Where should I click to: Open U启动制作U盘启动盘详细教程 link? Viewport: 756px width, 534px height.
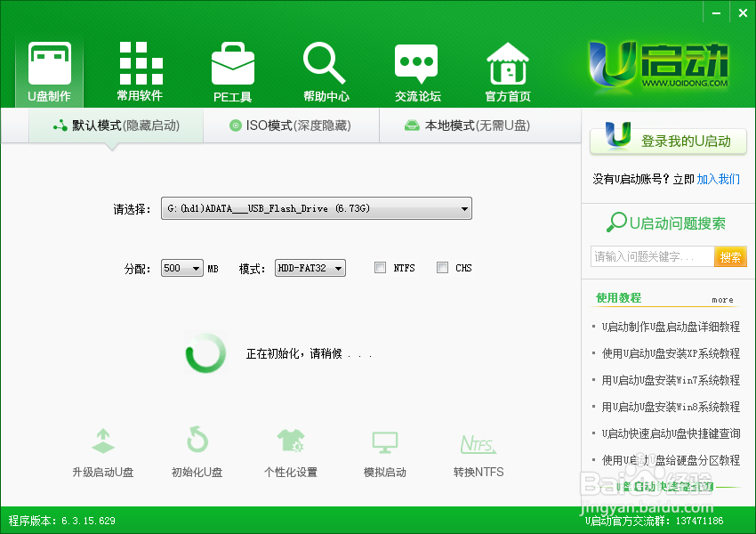671,327
